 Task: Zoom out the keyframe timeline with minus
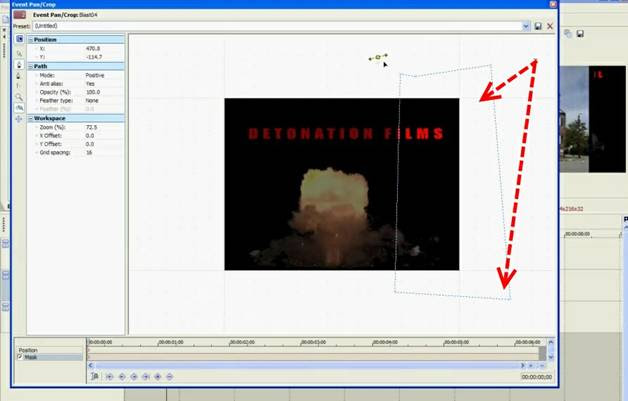click(542, 365)
